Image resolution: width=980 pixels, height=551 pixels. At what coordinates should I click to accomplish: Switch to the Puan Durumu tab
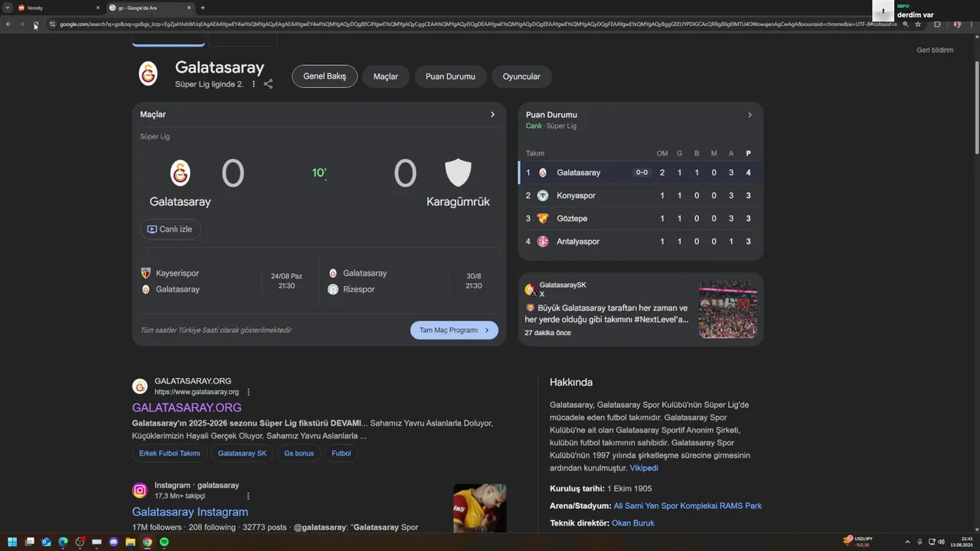(x=450, y=77)
